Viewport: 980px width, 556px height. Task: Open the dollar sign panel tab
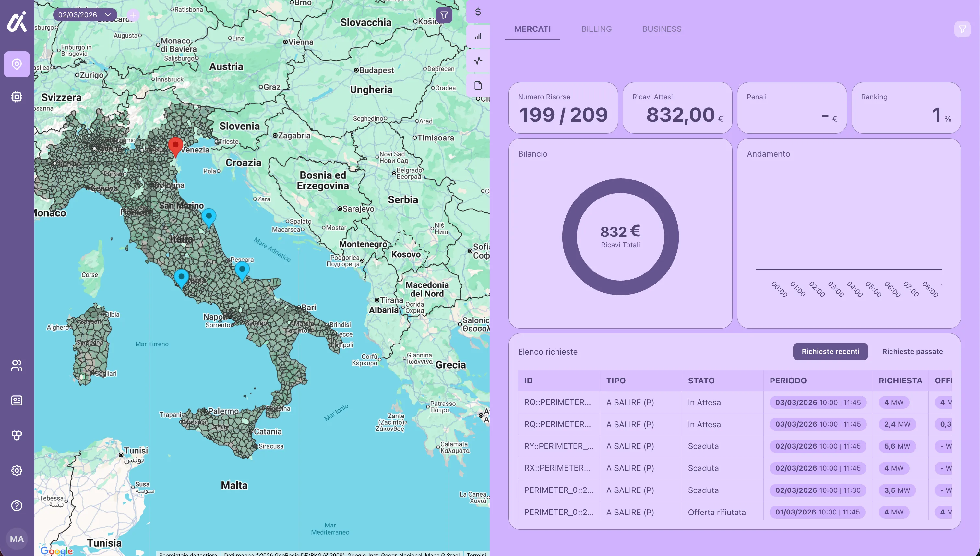tap(478, 12)
